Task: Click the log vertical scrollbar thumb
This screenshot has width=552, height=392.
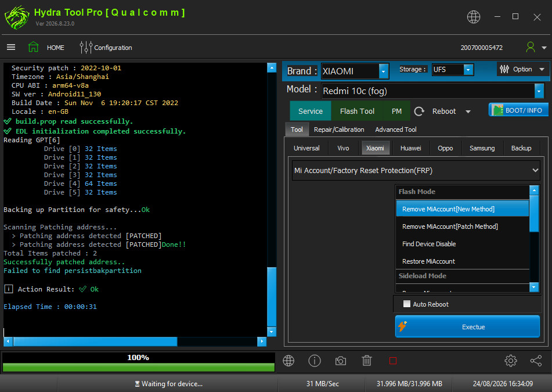Action: click(272, 297)
